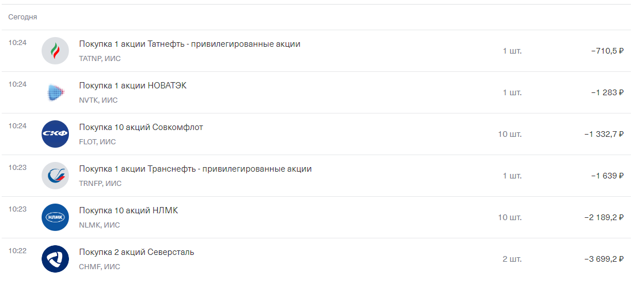Select the CHMF, ИИС ticker label
The width and height of the screenshot is (644, 284).
(x=99, y=267)
